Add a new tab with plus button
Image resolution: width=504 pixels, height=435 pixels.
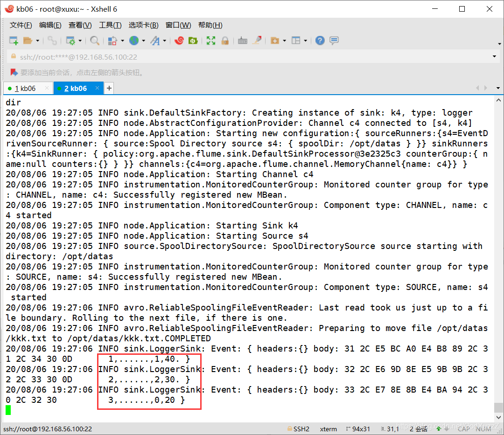109,88
